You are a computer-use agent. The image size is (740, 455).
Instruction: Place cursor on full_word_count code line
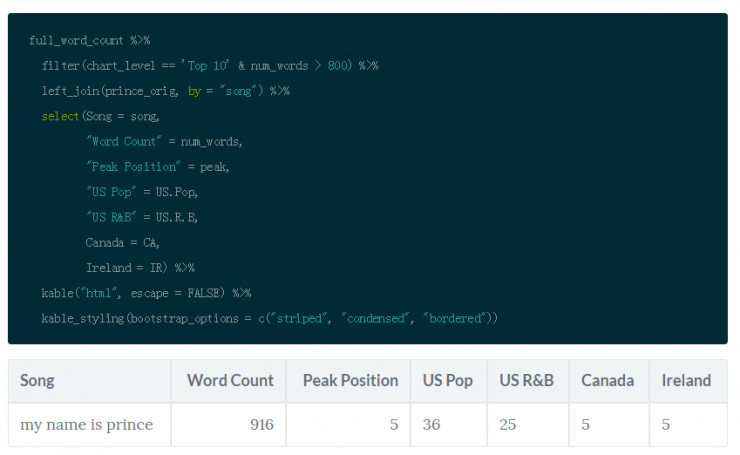point(89,40)
